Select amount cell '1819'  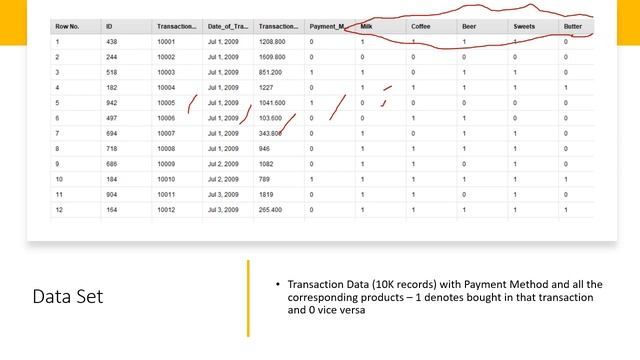pyautogui.click(x=266, y=195)
